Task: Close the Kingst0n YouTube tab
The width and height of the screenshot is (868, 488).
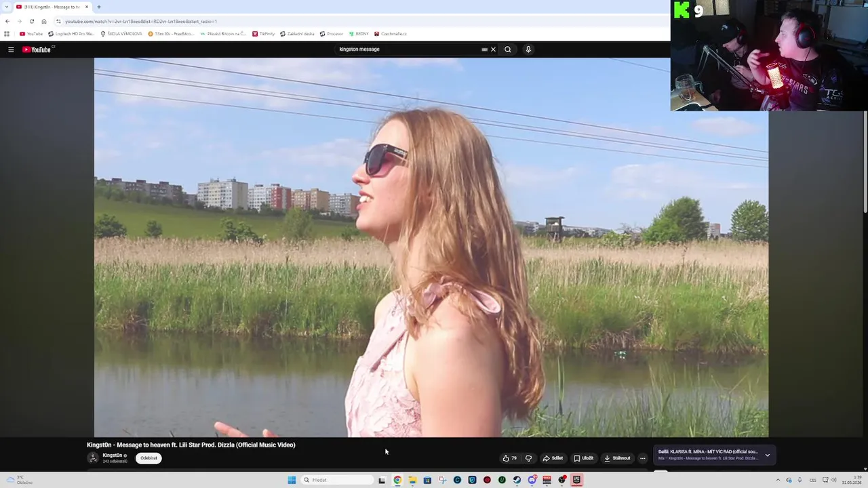Action: coord(87,7)
